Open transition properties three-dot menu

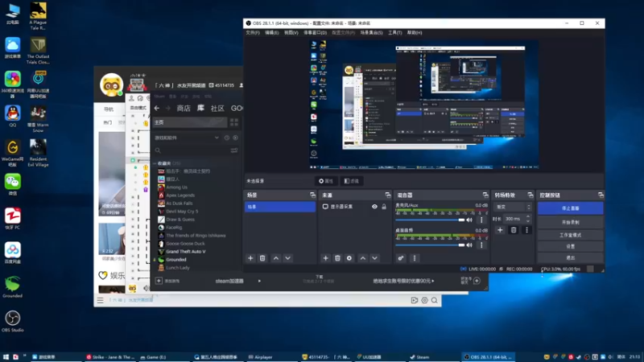527,230
